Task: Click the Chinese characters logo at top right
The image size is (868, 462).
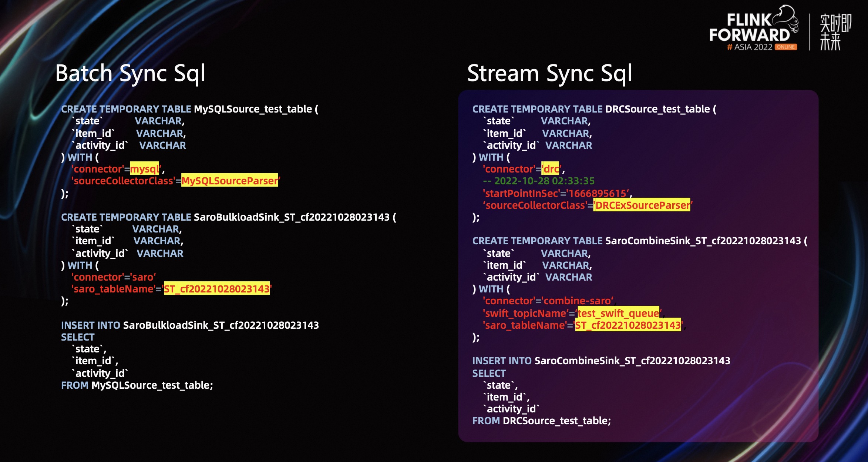Action: (835, 32)
